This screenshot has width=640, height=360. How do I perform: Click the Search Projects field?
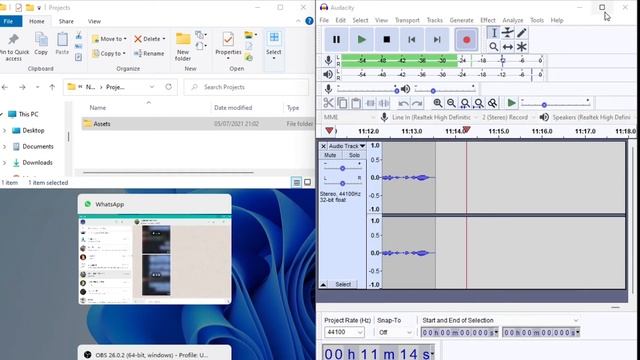(246, 87)
